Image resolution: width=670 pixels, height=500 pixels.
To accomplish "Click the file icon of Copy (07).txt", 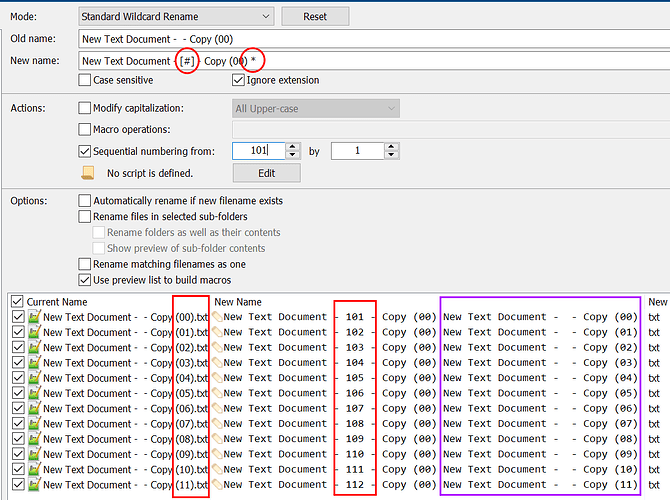I will click(x=34, y=424).
